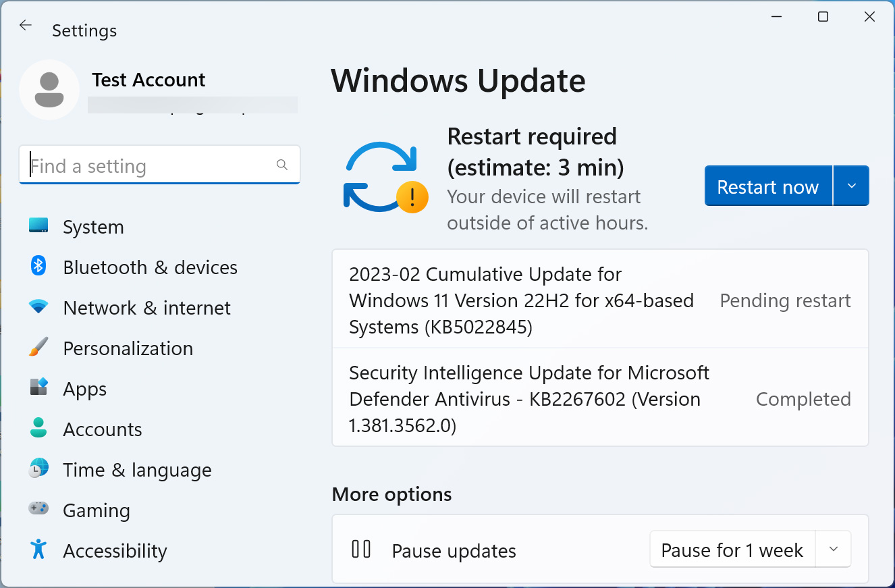
Task: Click 'Your device will restart' message
Action: click(x=547, y=210)
